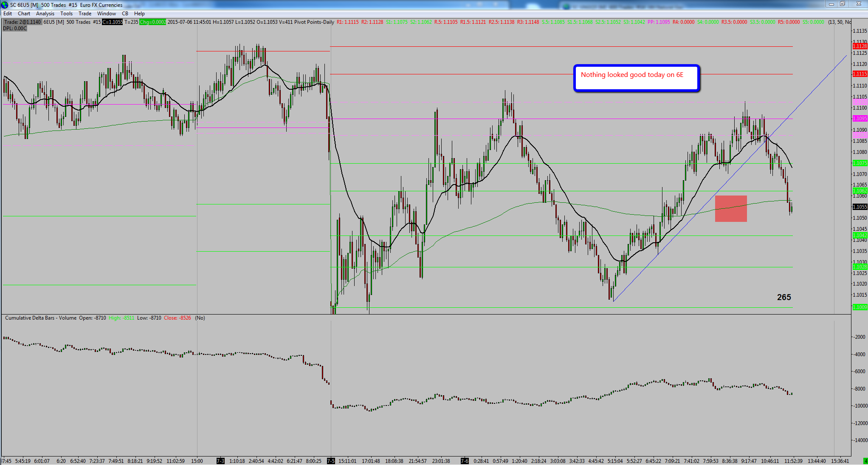The height and width of the screenshot is (465, 868).
Task: Click the 'Trade: 2@1.1140' position text
Action: coord(23,22)
